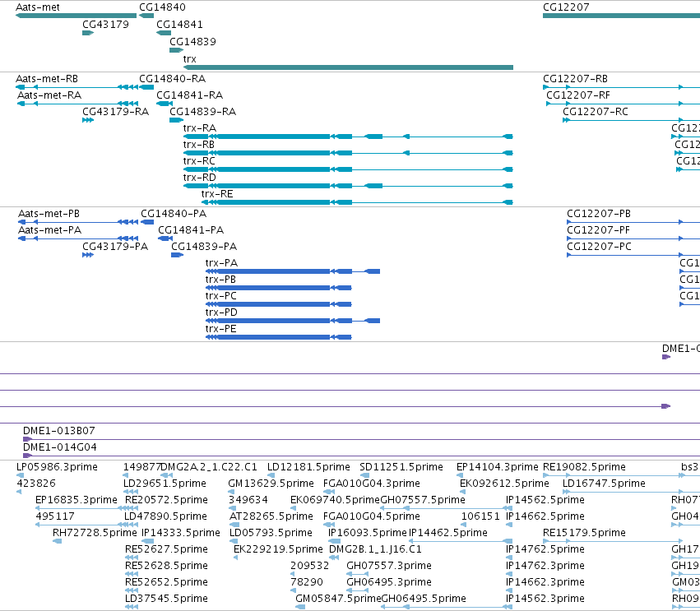The image size is (700, 611).
Task: Select the CG12207-PF protein label
Action: (x=598, y=231)
